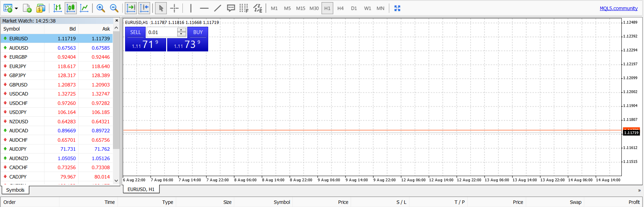Select EURJPY in Market Watch
Screen dimensions: 644x207
pos(57,66)
